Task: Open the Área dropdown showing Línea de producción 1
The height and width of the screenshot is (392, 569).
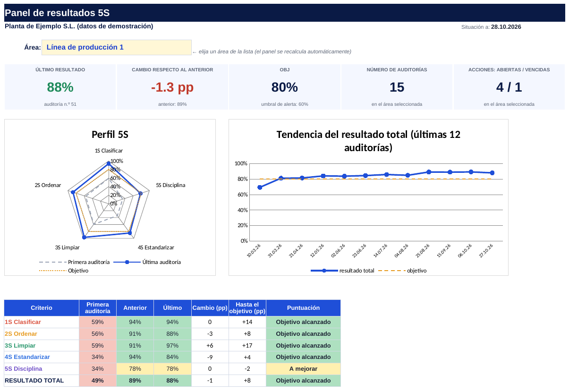Action: click(117, 47)
